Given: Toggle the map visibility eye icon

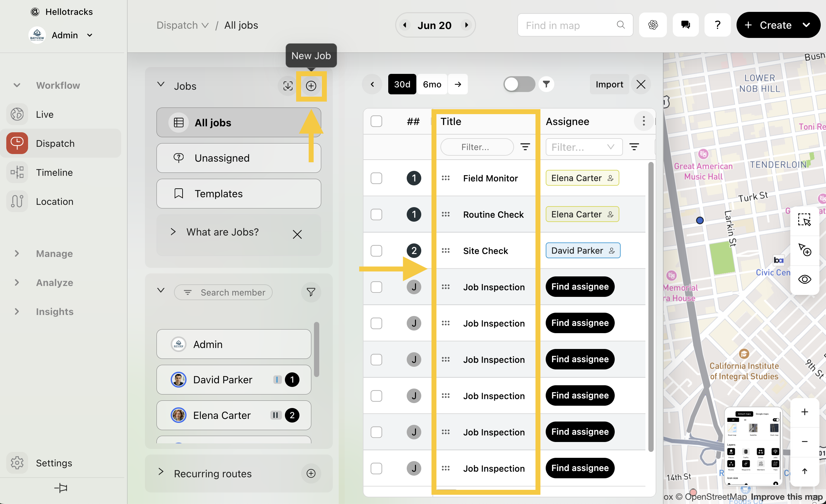Looking at the screenshot, I should pos(804,279).
